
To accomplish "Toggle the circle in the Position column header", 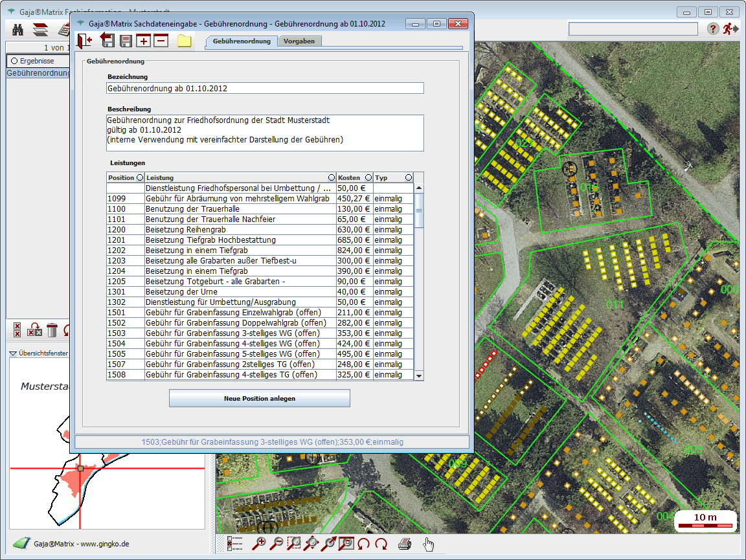I will pos(139,177).
